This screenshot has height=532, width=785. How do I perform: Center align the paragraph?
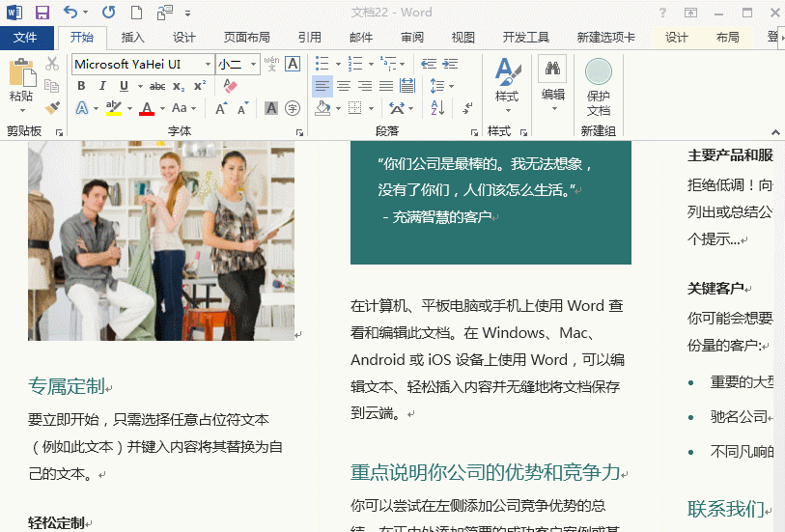click(x=344, y=86)
